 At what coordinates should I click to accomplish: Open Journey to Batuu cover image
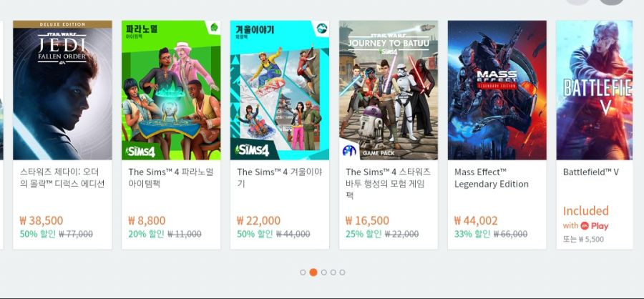pyautogui.click(x=389, y=90)
